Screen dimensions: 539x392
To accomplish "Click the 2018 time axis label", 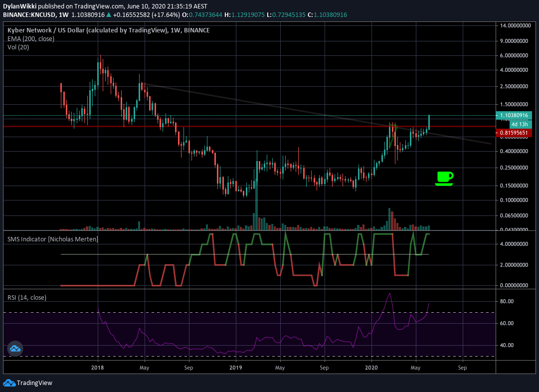I will [x=98, y=368].
